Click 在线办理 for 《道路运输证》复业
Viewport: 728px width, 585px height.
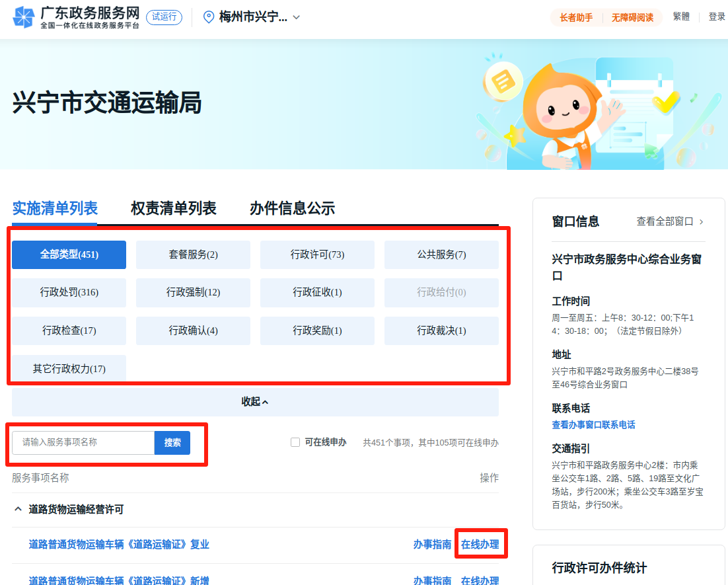(480, 545)
